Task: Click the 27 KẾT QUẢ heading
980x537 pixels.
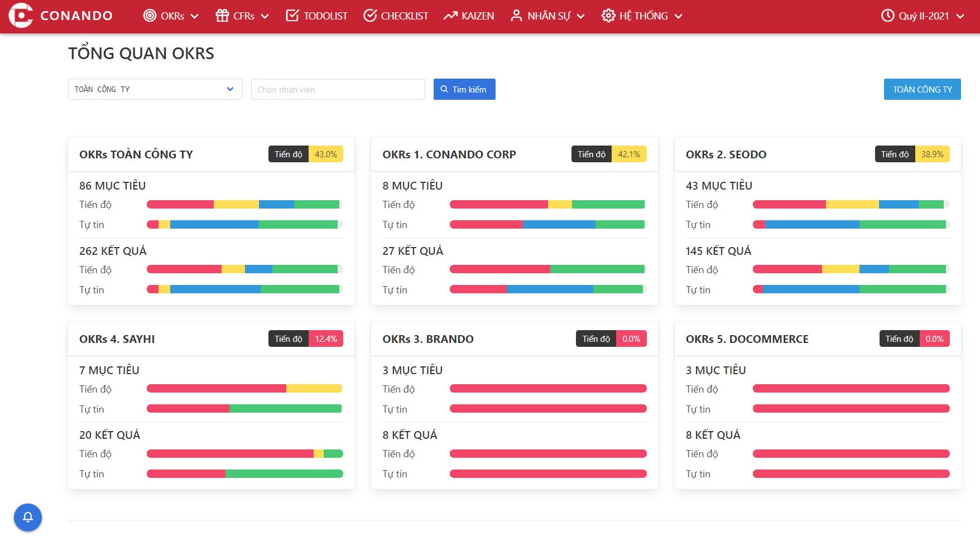Action: pyautogui.click(x=412, y=251)
